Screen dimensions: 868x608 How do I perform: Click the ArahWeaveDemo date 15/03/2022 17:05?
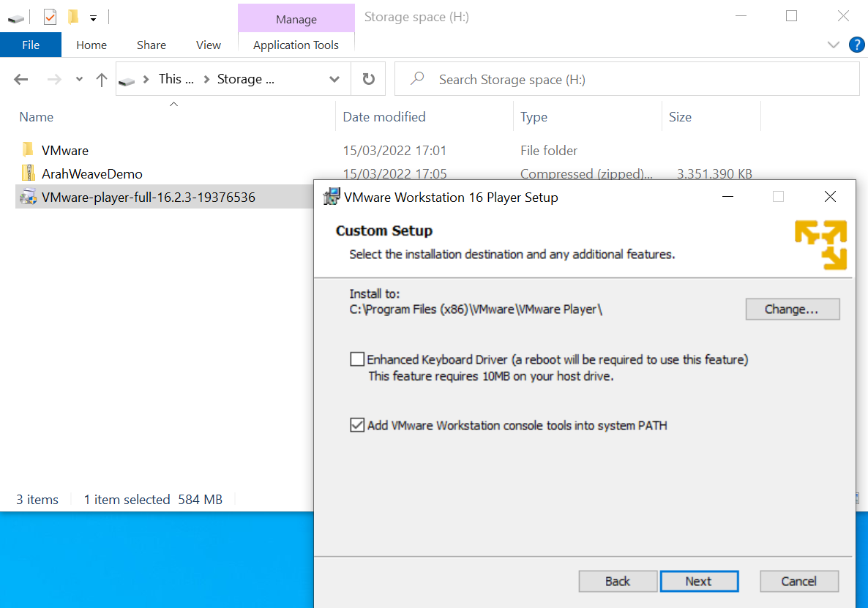394,173
